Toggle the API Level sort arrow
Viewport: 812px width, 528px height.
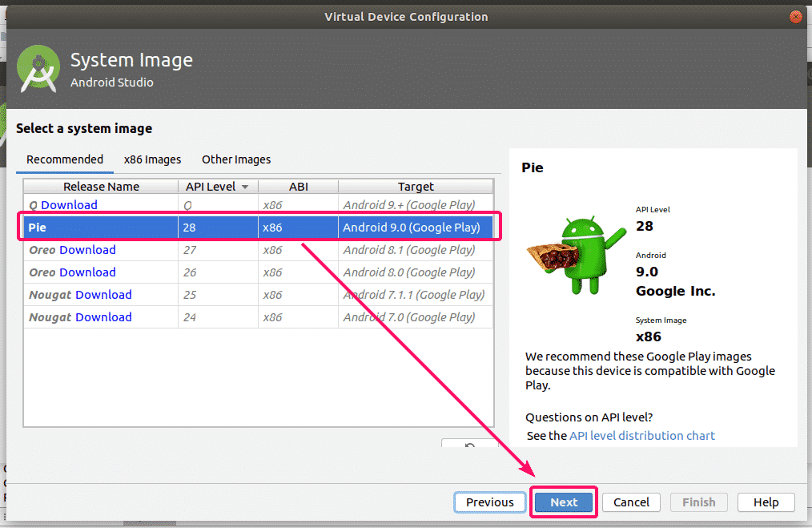[x=245, y=187]
